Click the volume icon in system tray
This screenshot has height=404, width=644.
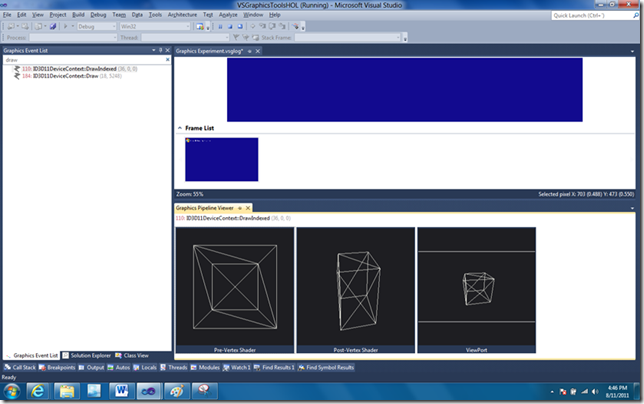(595, 392)
